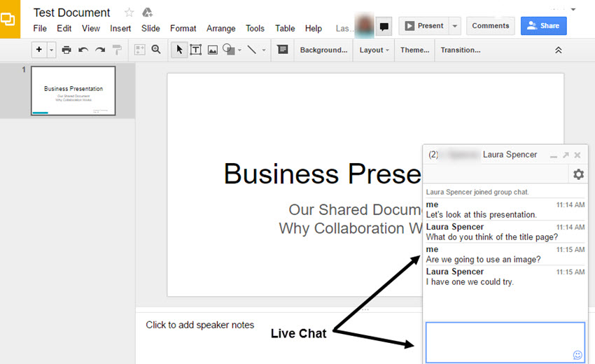Open the new slide layout dropdown arrow
The width and height of the screenshot is (595, 364).
[x=52, y=50]
